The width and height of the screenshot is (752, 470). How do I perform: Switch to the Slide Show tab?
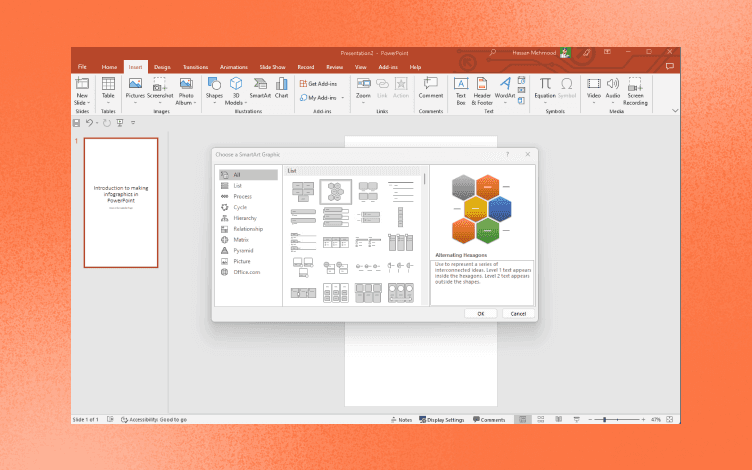click(272, 67)
